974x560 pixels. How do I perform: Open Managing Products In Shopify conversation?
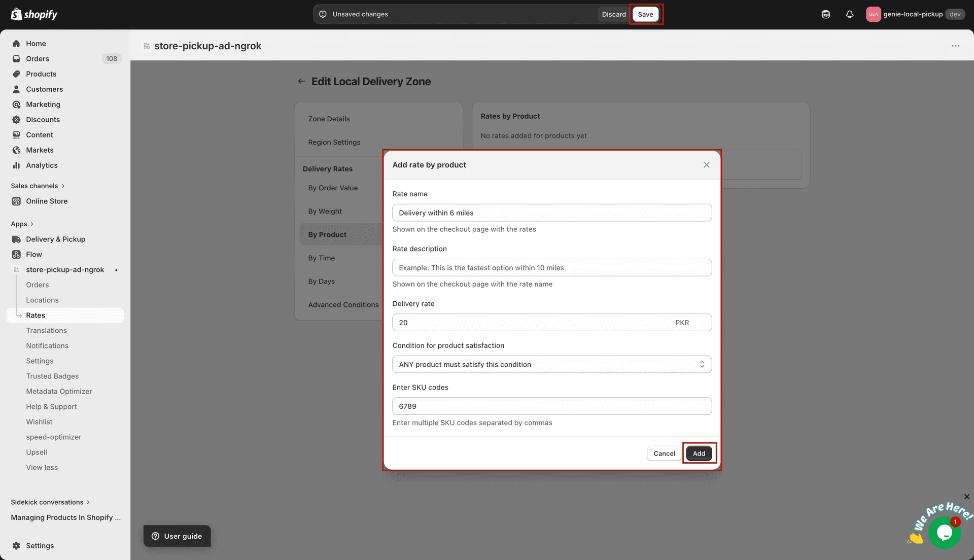point(66,517)
